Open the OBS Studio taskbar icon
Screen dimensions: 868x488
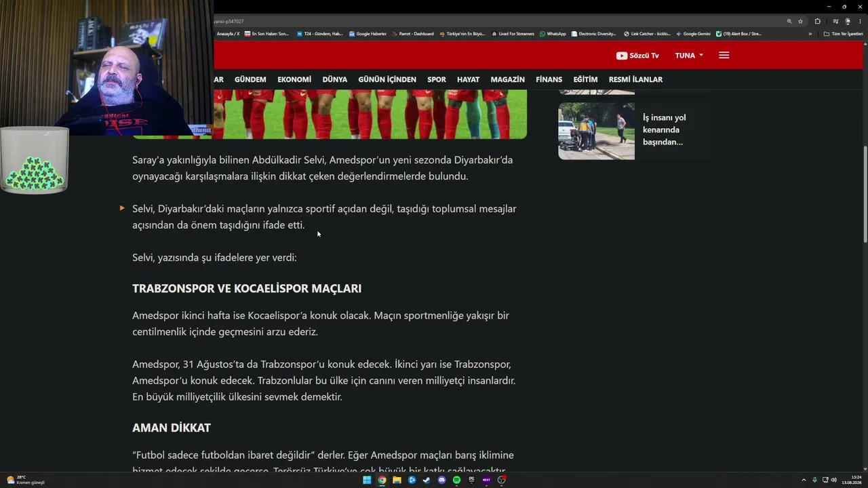[501, 480]
